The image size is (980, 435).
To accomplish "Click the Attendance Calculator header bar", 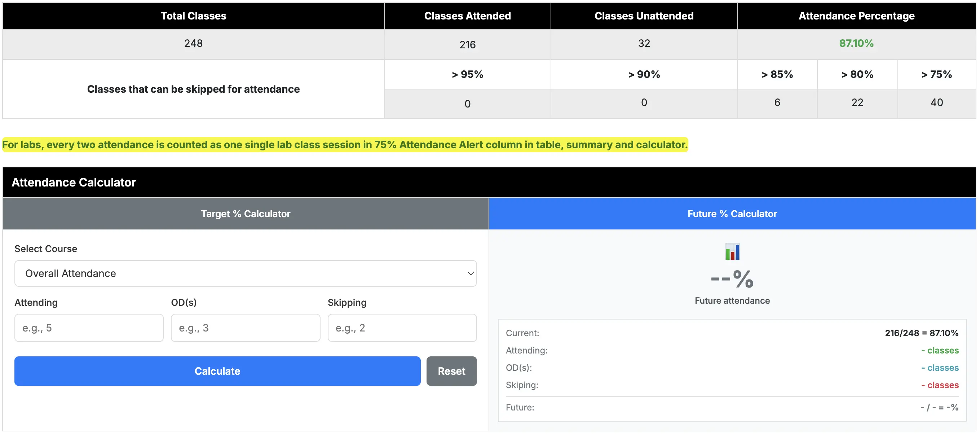I will pos(74,182).
